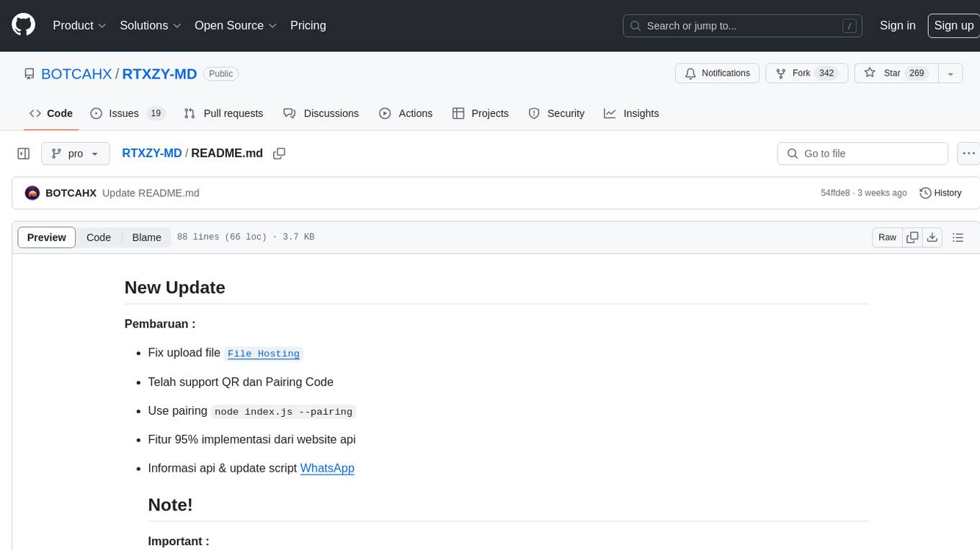Open the more file actions ellipsis menu
This screenshot has width=980, height=551.
click(968, 154)
